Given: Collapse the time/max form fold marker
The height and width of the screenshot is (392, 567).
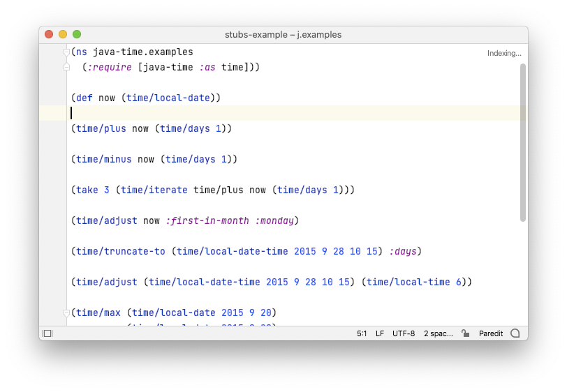Looking at the screenshot, I should point(66,313).
